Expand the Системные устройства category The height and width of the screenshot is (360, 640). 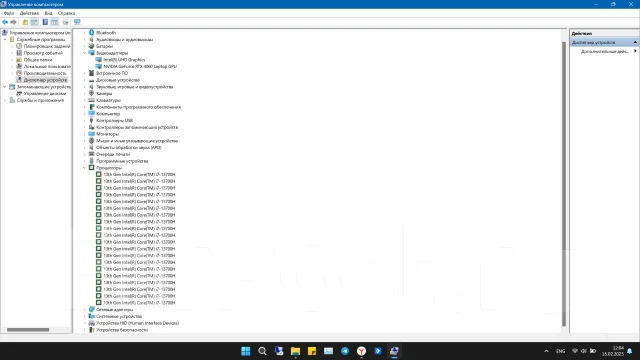84,316
